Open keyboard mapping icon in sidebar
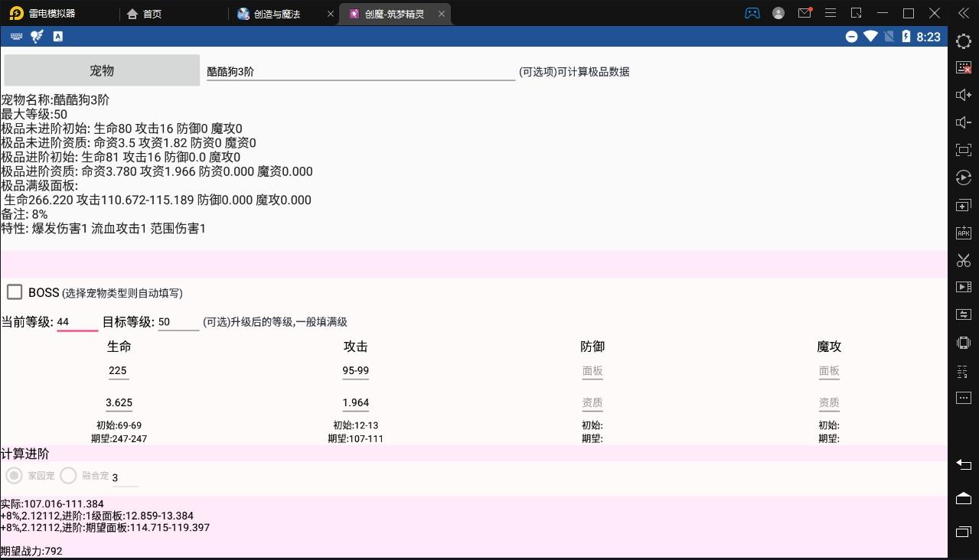979x560 pixels. [964, 67]
